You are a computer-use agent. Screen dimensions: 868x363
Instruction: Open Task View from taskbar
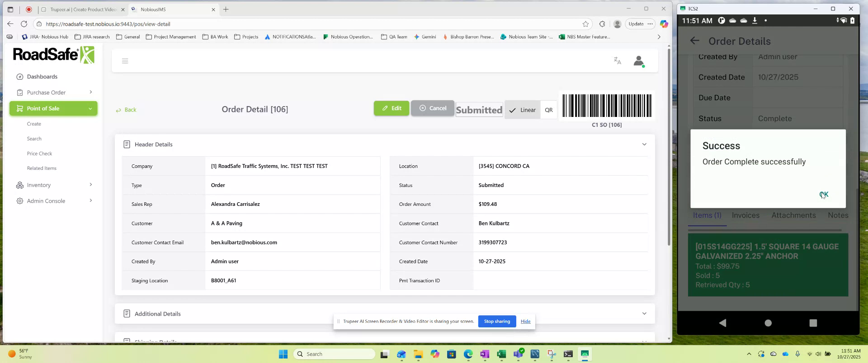(384, 354)
